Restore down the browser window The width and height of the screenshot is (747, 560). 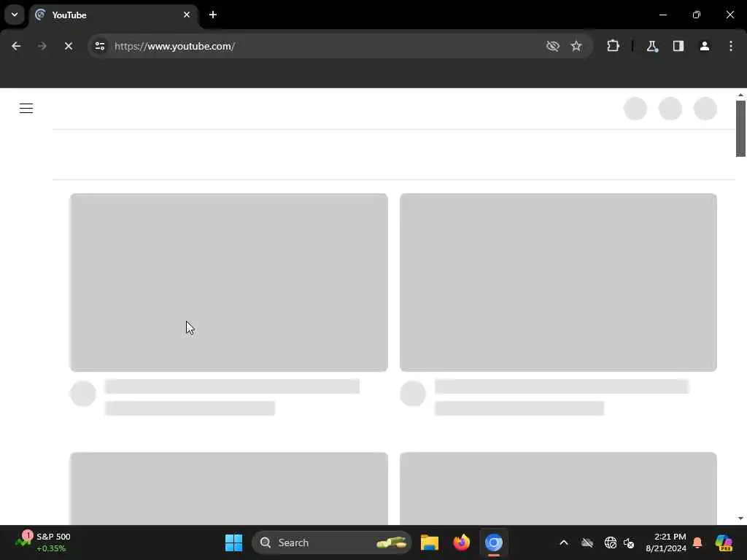[x=697, y=15]
